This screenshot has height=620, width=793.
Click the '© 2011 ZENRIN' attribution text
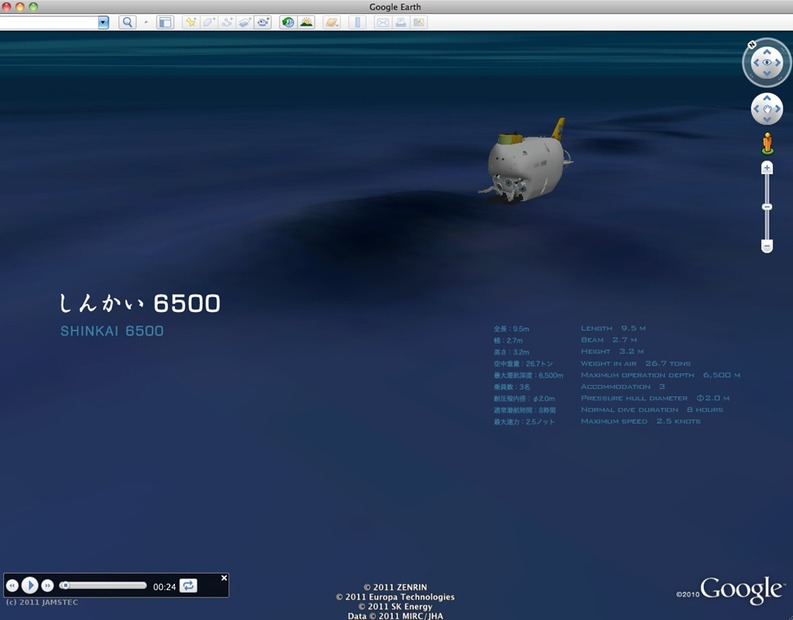(395, 587)
